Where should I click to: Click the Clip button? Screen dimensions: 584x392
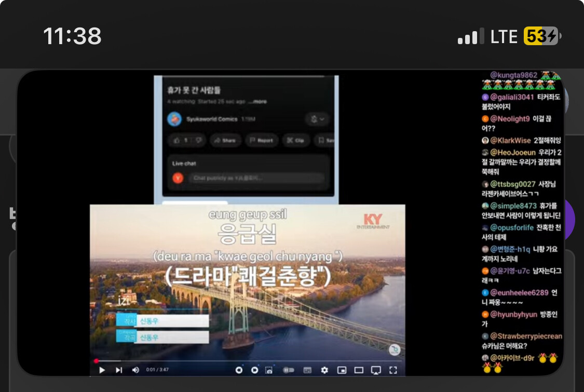point(295,141)
